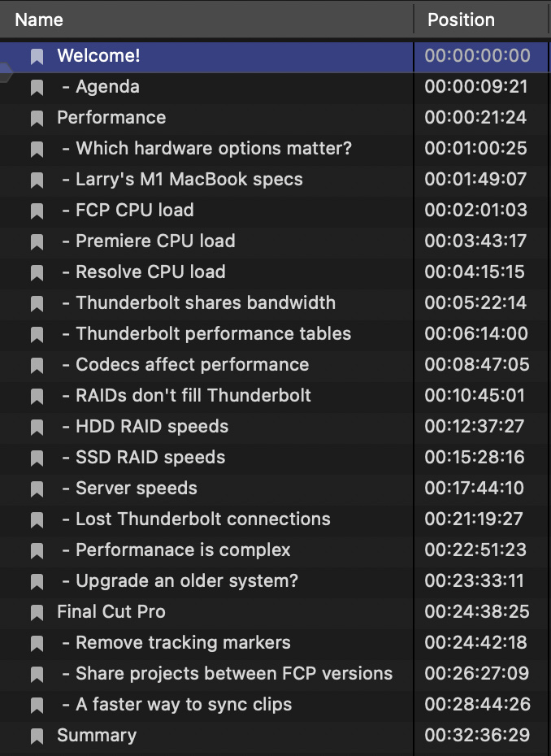The height and width of the screenshot is (756, 551).
Task: Click marker icon for Server speeds
Action: (x=37, y=489)
